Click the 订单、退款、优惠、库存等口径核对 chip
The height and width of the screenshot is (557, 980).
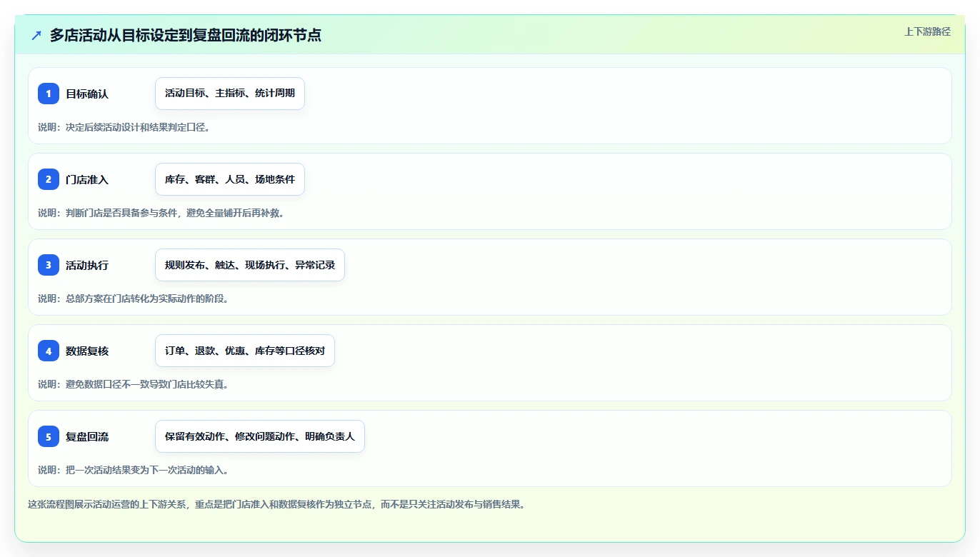tap(245, 351)
